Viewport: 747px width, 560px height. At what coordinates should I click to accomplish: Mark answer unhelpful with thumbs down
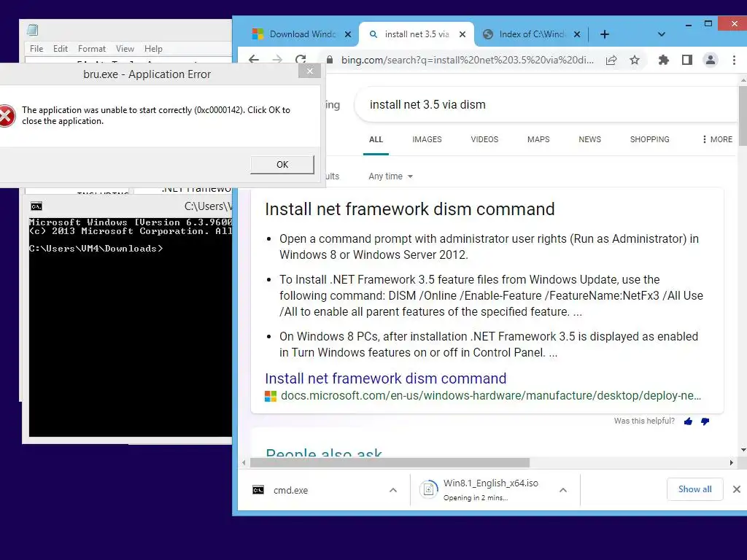[x=705, y=421]
